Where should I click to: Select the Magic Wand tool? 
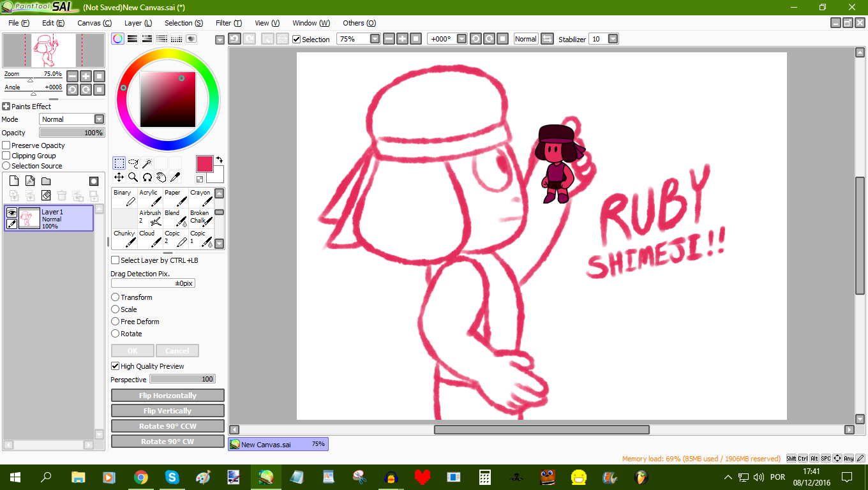(x=147, y=163)
